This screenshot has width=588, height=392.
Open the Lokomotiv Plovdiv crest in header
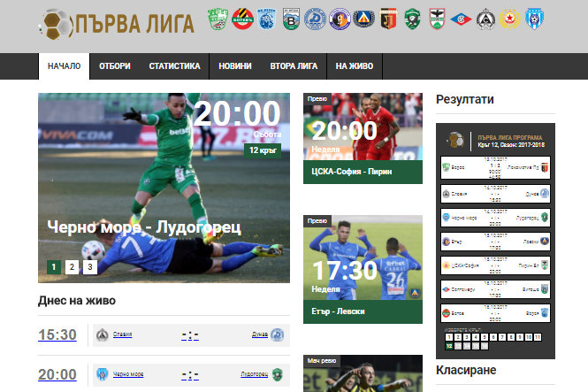coord(388,19)
